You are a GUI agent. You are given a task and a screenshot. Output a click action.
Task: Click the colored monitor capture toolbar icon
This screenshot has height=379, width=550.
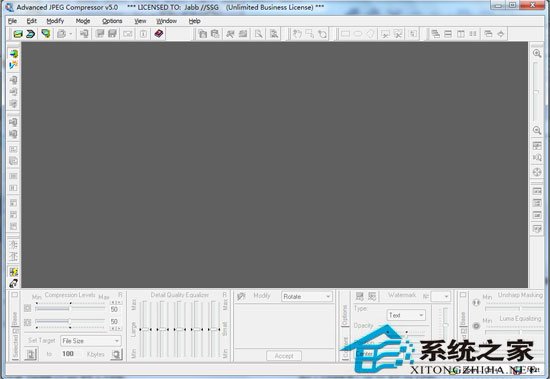(46, 34)
